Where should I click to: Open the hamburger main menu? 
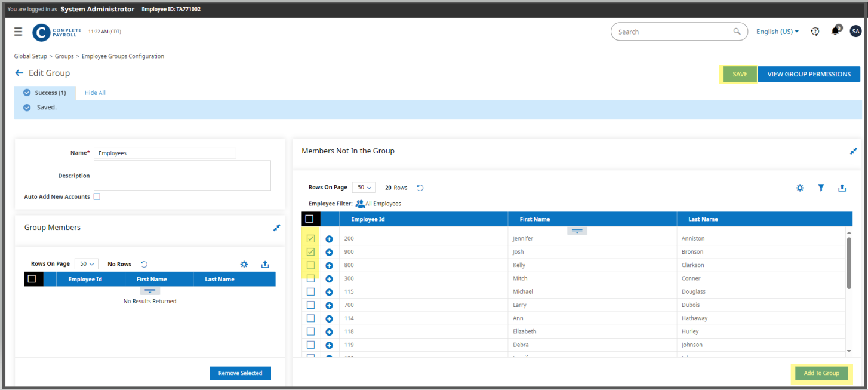[x=19, y=32]
